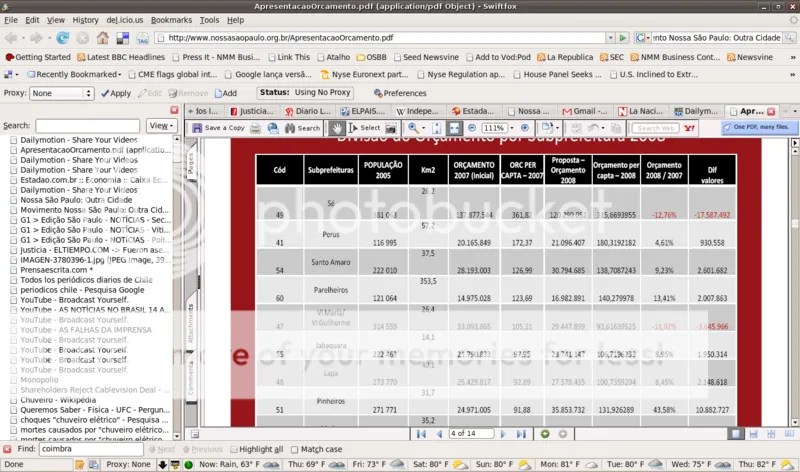Switch to the ELPAIS tab

[363, 111]
